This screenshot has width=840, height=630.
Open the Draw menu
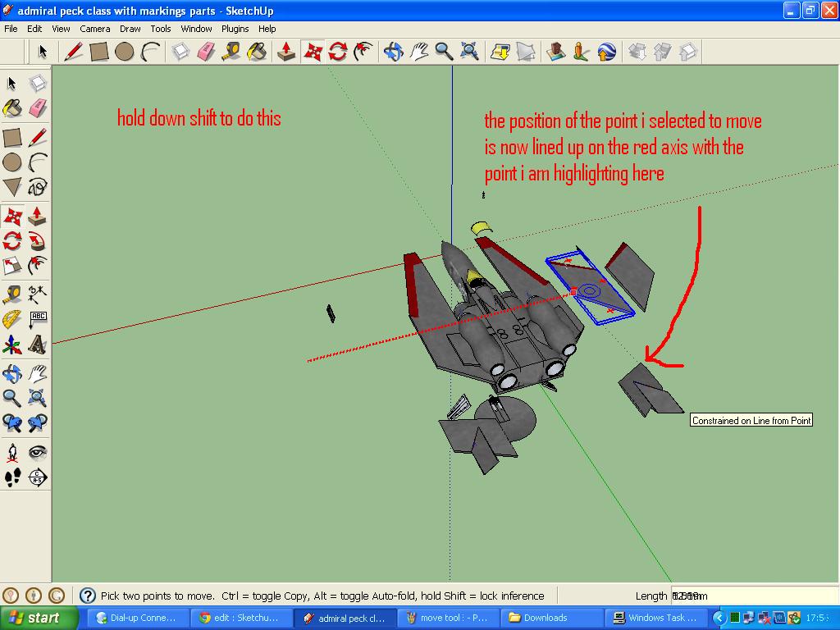click(130, 28)
